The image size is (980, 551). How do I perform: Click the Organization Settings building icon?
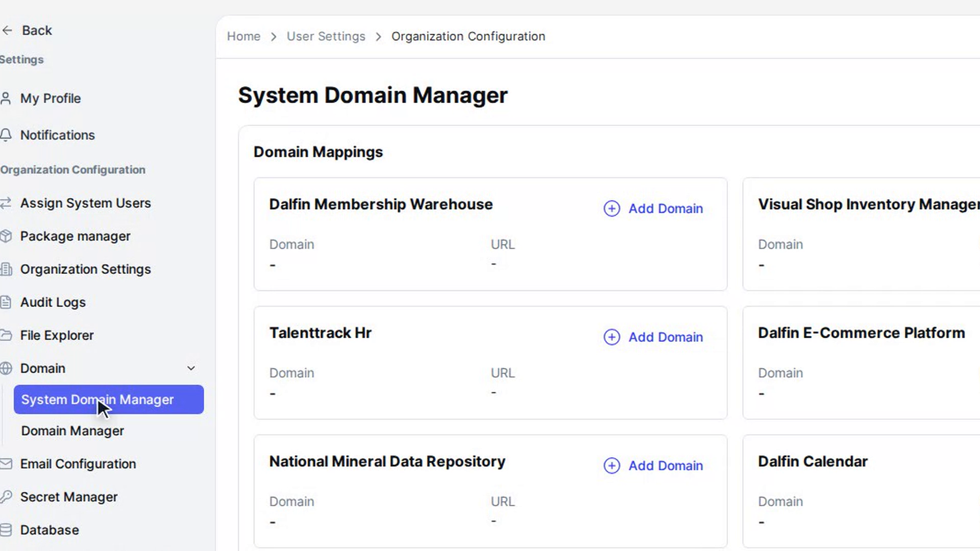[x=6, y=269]
